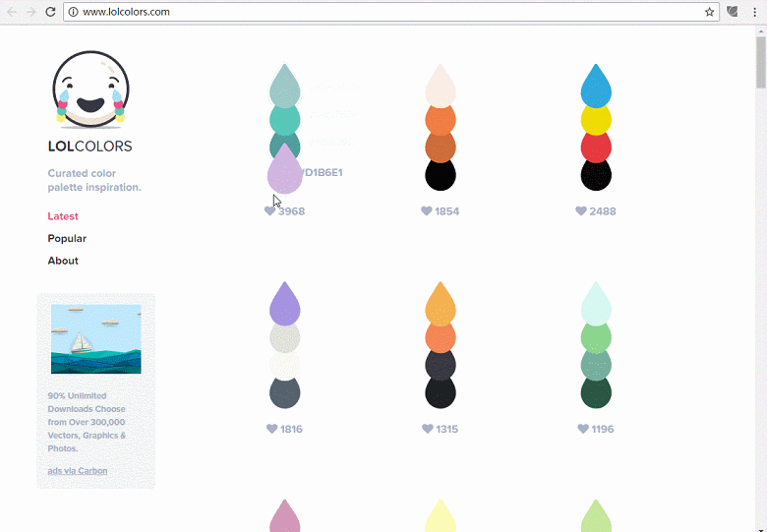Like the palette with 3968 hearts
This screenshot has height=532, width=767.
point(269,210)
